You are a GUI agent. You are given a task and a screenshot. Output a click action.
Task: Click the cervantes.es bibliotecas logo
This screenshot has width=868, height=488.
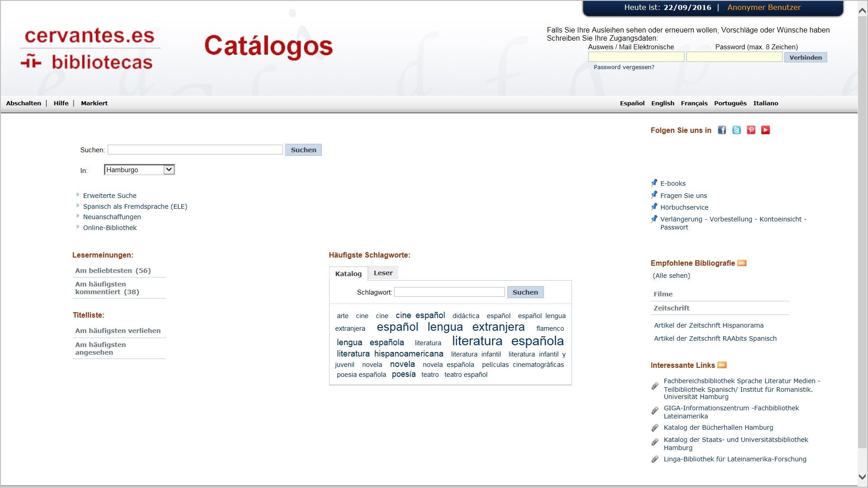(90, 49)
